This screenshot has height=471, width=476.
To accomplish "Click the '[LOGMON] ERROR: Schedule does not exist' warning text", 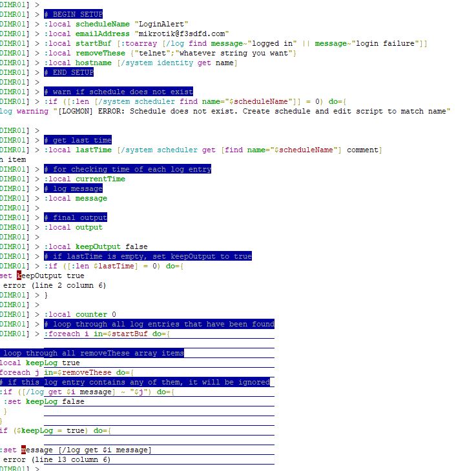I will [252, 112].
